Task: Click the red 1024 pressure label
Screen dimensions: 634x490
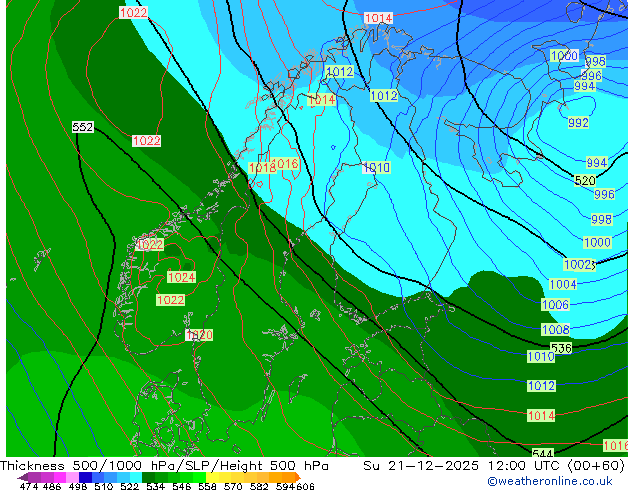Action: [181, 277]
